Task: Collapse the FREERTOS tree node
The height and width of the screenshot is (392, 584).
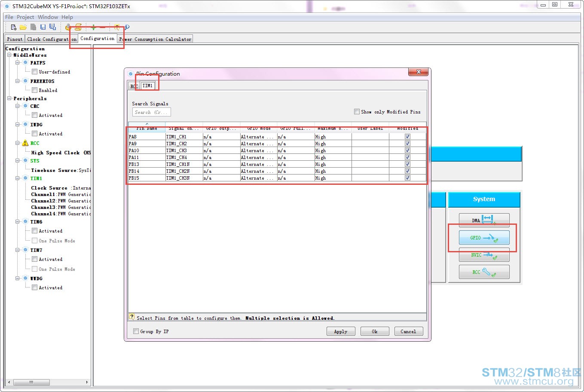Action: (x=18, y=81)
